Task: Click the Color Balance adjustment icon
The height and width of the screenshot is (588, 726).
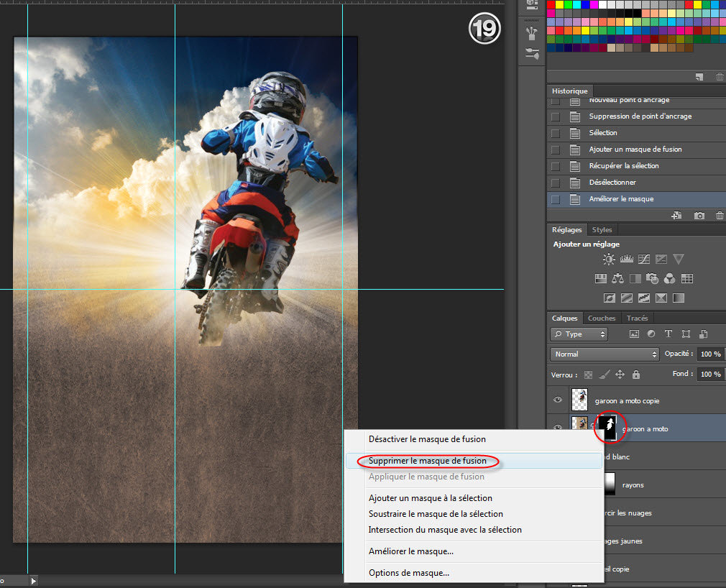Action: click(x=618, y=278)
